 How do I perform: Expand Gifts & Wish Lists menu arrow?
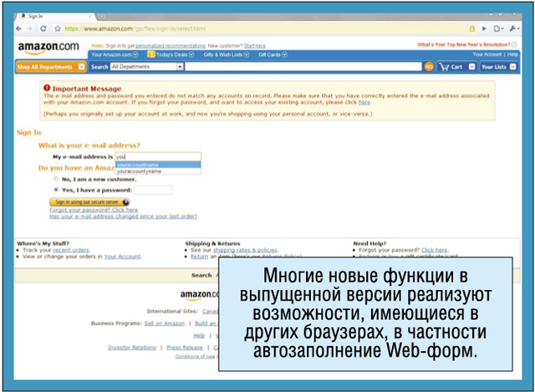247,54
